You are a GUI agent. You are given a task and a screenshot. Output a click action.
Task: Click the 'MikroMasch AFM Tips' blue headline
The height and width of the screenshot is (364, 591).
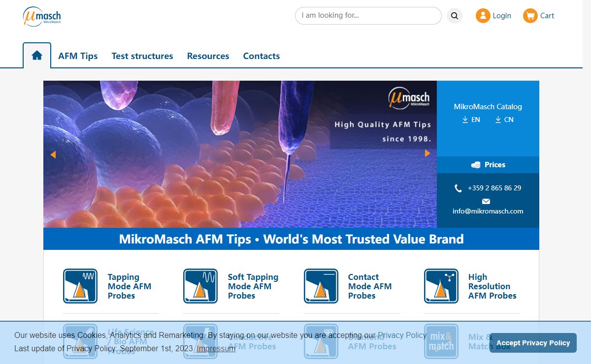point(291,239)
